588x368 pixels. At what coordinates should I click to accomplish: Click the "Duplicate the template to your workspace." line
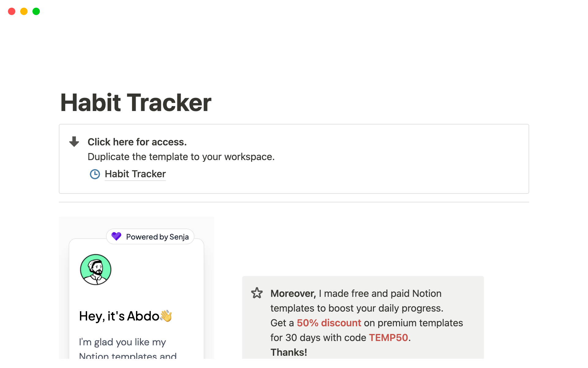pyautogui.click(x=181, y=157)
